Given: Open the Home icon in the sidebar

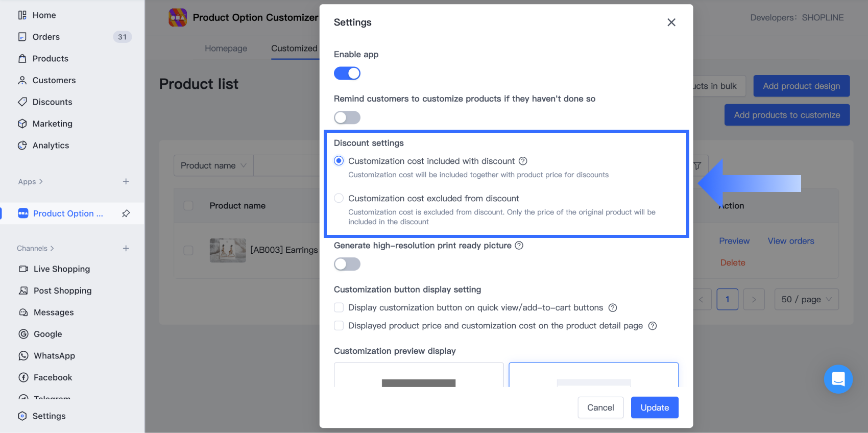Looking at the screenshot, I should pos(22,15).
